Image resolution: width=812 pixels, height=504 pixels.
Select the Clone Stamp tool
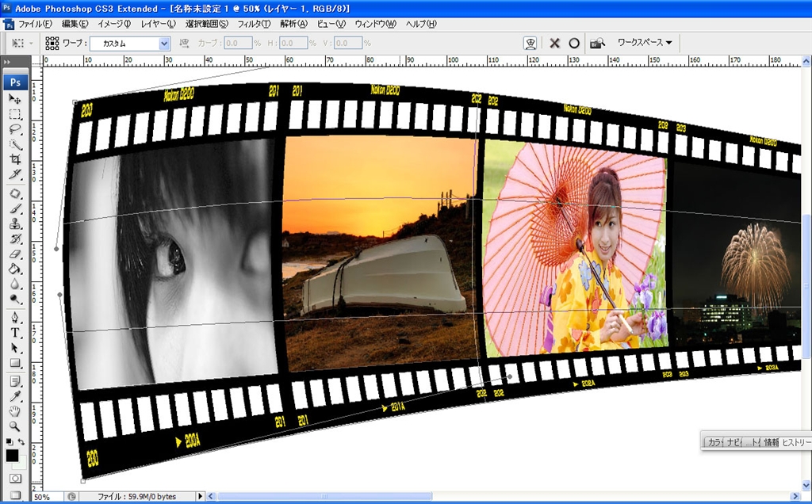[15, 223]
